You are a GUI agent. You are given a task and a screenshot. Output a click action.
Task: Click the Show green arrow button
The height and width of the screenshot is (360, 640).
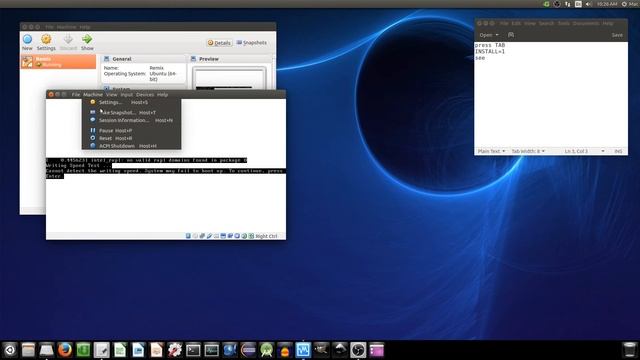click(87, 42)
